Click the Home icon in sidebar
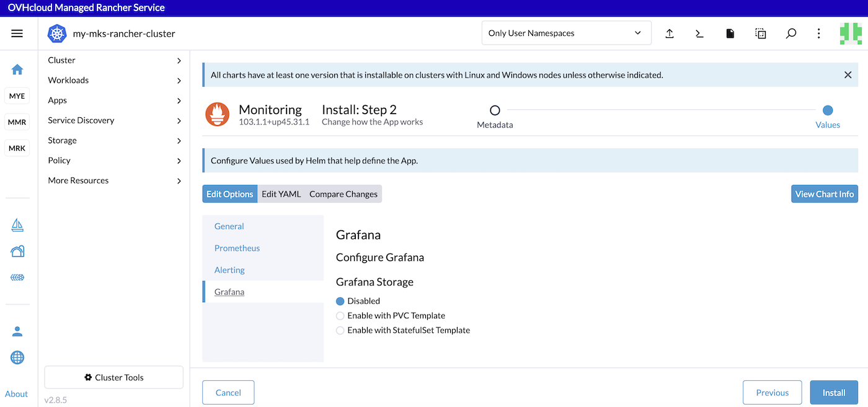868x407 pixels. coord(17,69)
